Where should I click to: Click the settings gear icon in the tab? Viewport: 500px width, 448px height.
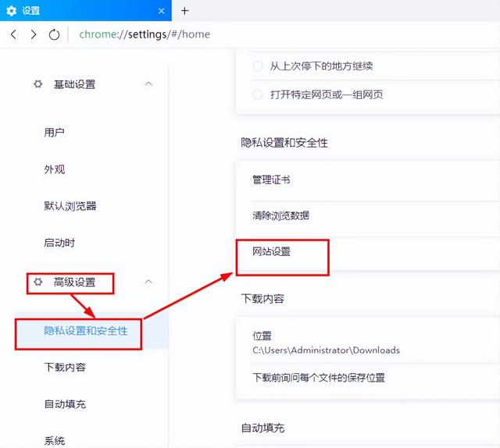[12, 11]
